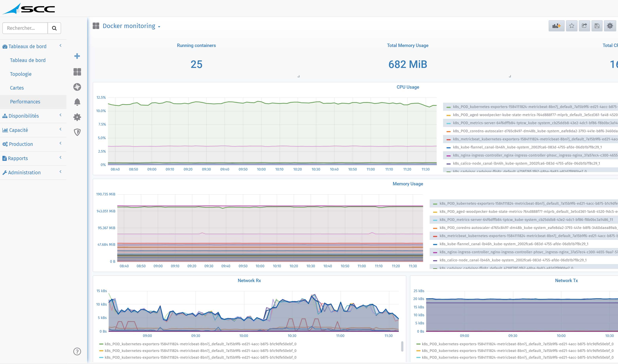Toggle CPU legend coredns-autoscaler series
The image size is (618, 364).
click(535, 131)
